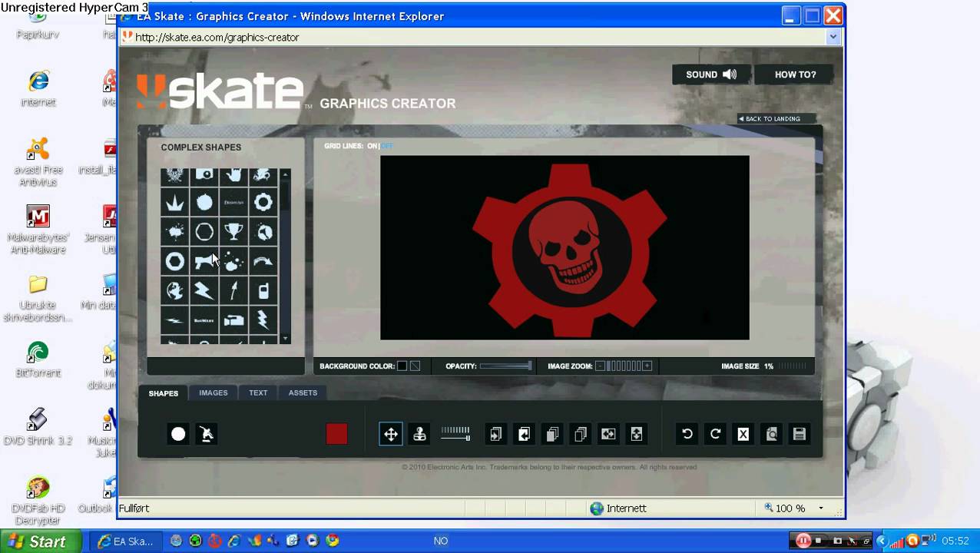Pick the gear ring shape

(x=263, y=203)
